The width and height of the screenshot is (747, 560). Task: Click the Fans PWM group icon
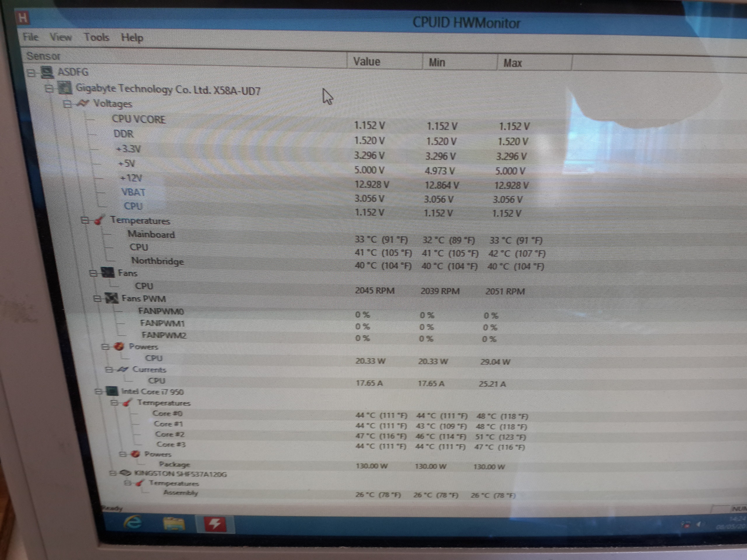click(112, 298)
